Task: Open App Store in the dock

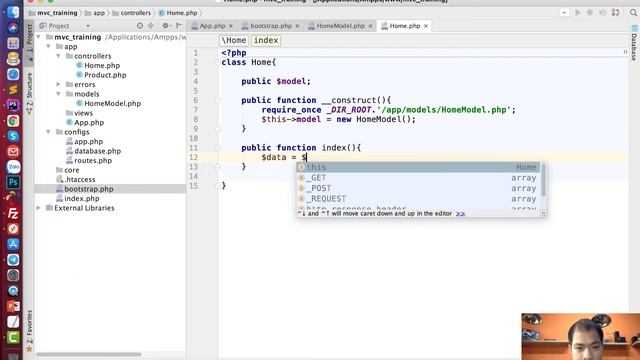Action: coord(13,244)
